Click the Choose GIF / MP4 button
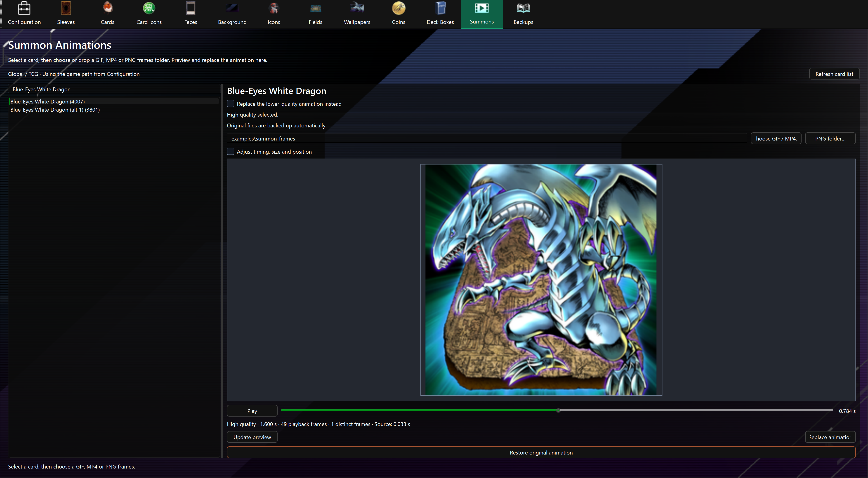This screenshot has height=478, width=868. tap(776, 138)
